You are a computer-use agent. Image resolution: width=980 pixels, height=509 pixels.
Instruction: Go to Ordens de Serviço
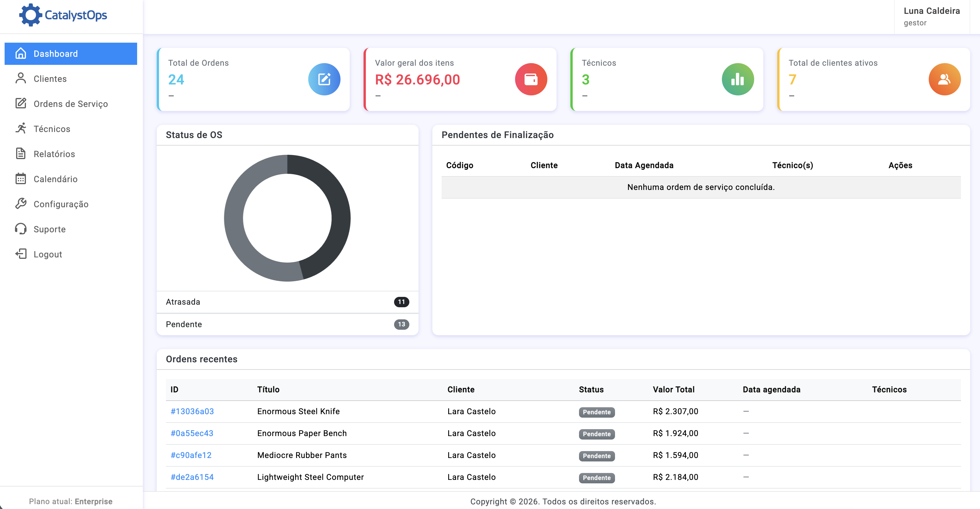70,104
